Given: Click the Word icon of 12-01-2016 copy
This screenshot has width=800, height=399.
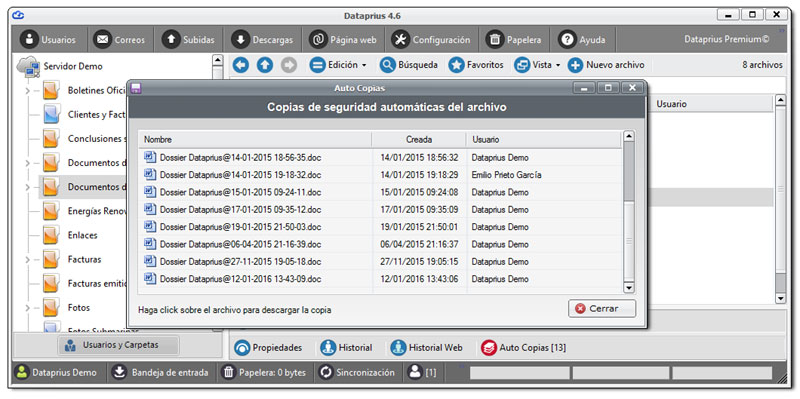Looking at the screenshot, I should point(149,278).
